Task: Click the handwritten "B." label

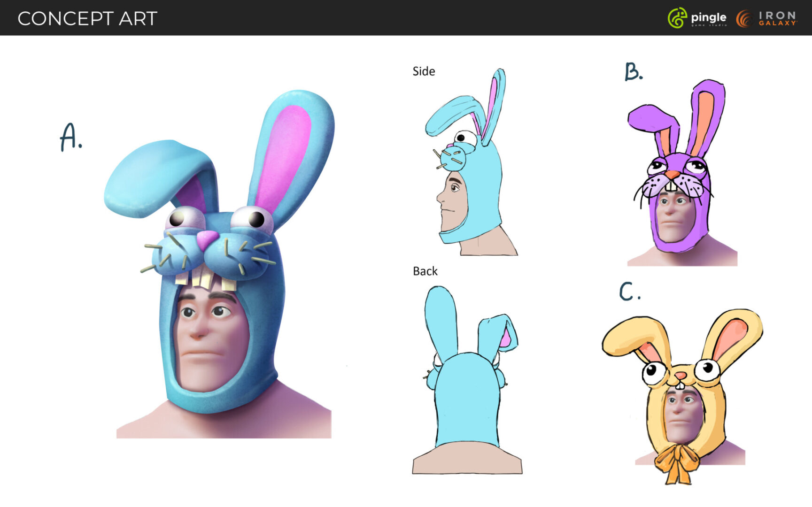Action: [634, 72]
